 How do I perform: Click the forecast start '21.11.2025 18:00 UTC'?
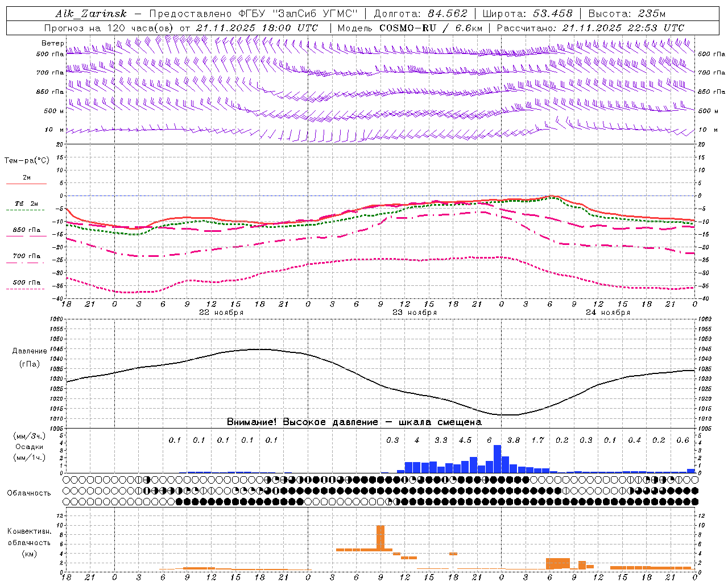pos(257,28)
